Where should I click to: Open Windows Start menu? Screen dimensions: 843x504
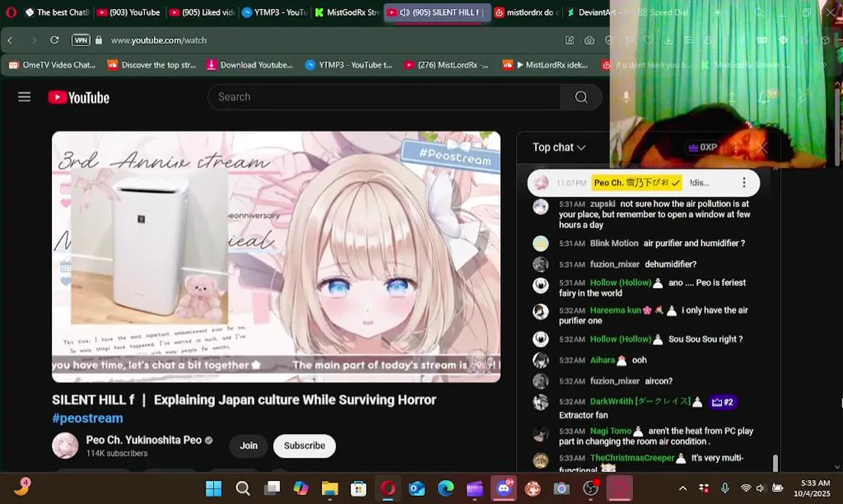[214, 488]
